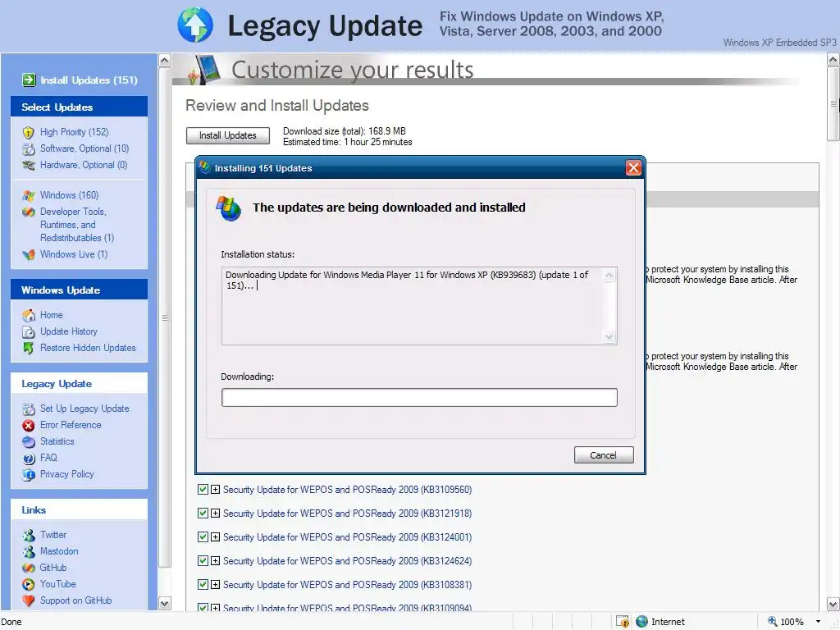Open the Error Reference link
This screenshot has width=840, height=630.
(71, 425)
